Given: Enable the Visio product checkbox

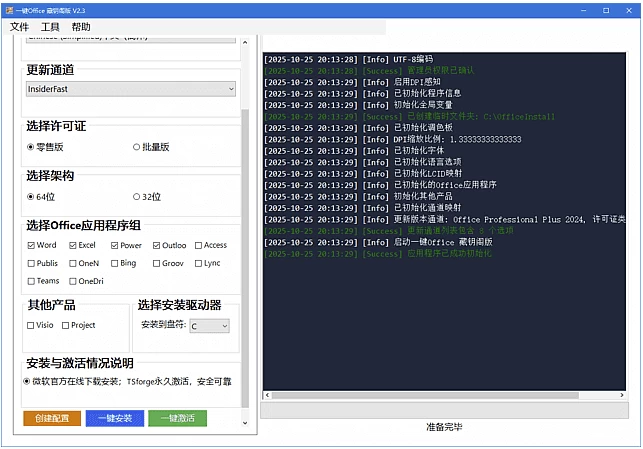Looking at the screenshot, I should point(31,325).
